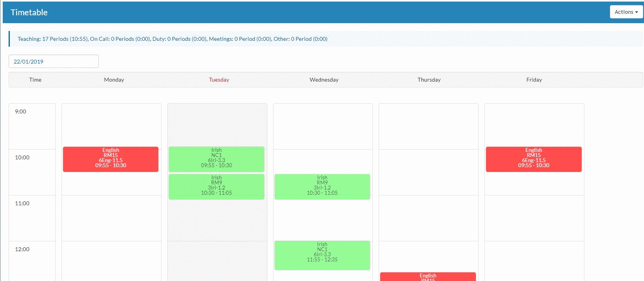
Task: Click the 9:00 time label
Action: (x=21, y=111)
